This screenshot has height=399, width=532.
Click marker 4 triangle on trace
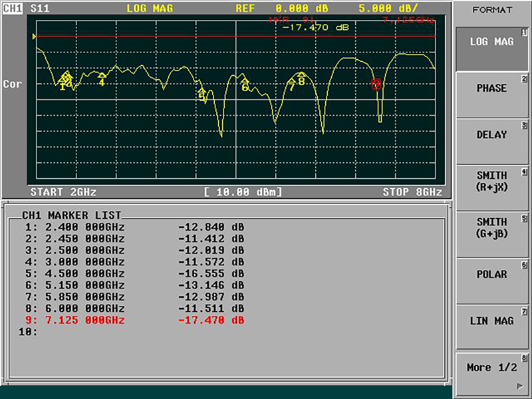[x=102, y=75]
